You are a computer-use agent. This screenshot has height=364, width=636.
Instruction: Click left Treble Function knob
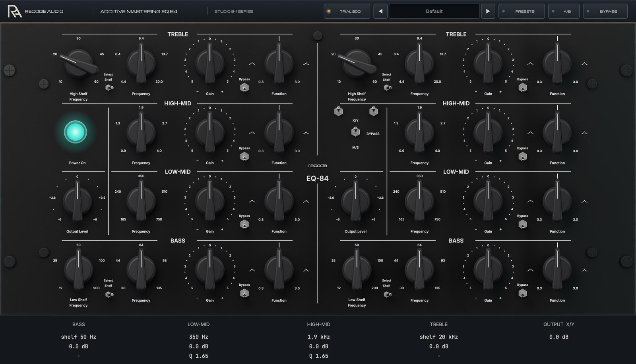(279, 63)
